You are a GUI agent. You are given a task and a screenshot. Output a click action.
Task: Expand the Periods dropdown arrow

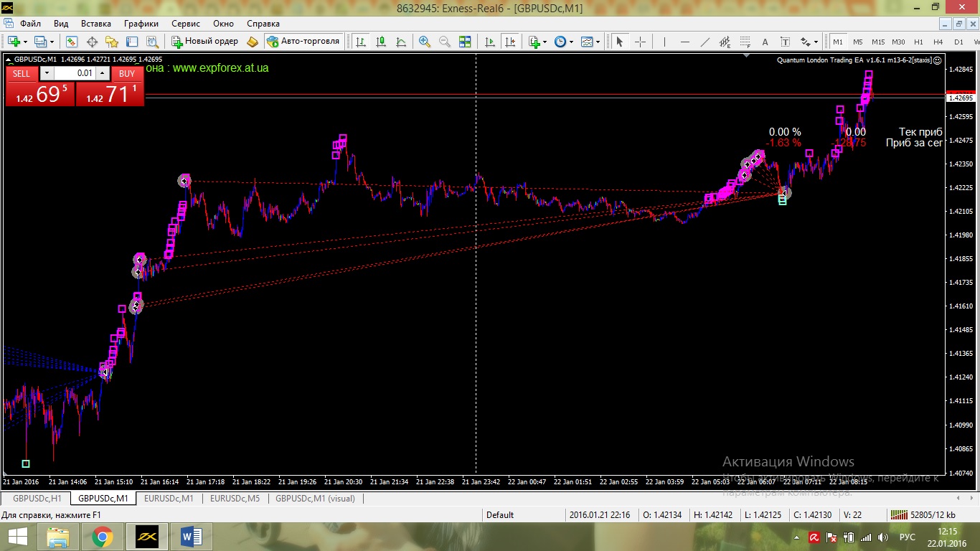point(571,42)
